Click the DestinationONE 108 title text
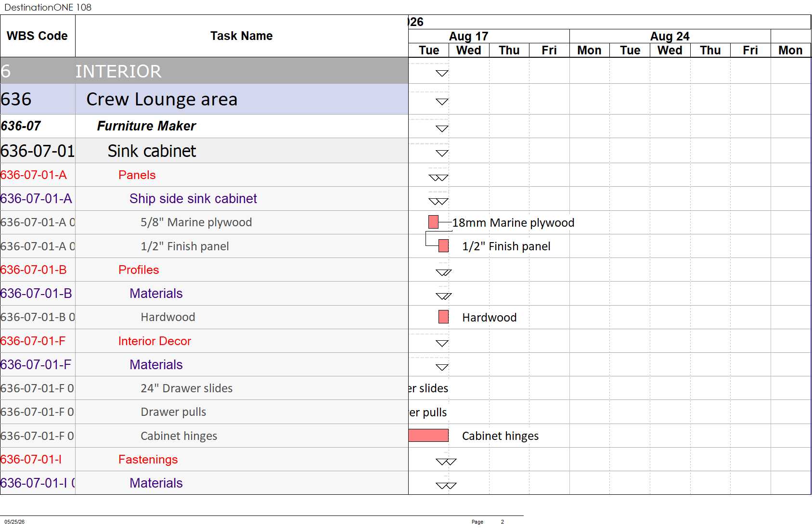The width and height of the screenshot is (812, 528). [48, 7]
